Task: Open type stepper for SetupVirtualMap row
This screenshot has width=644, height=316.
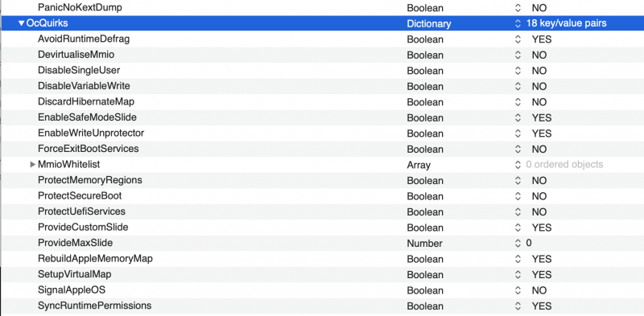Action: point(518,274)
